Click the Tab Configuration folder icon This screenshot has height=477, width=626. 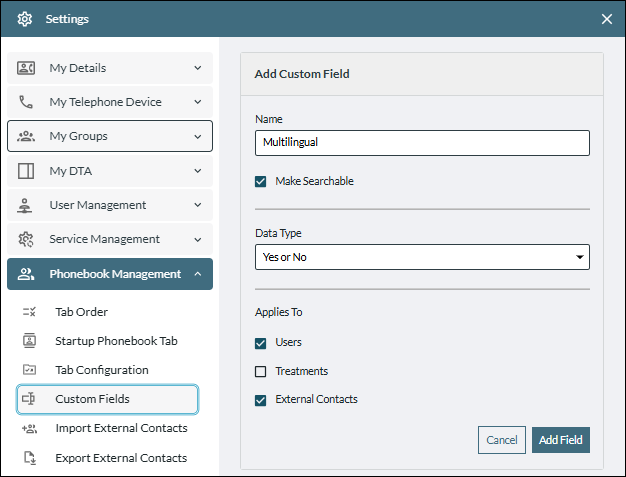tap(30, 370)
